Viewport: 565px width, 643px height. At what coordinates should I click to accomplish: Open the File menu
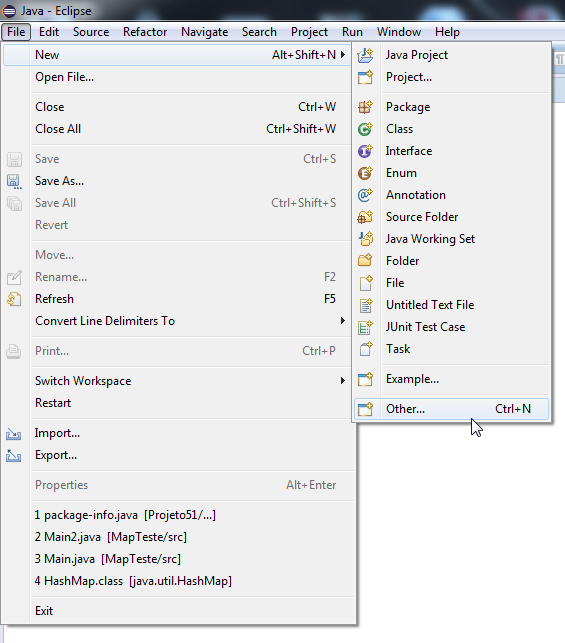pos(16,32)
